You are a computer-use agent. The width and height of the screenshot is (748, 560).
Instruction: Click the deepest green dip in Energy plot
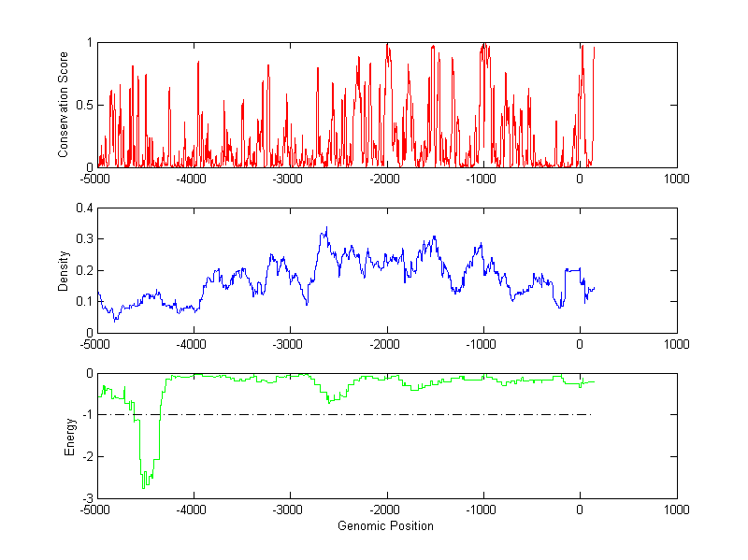click(143, 487)
